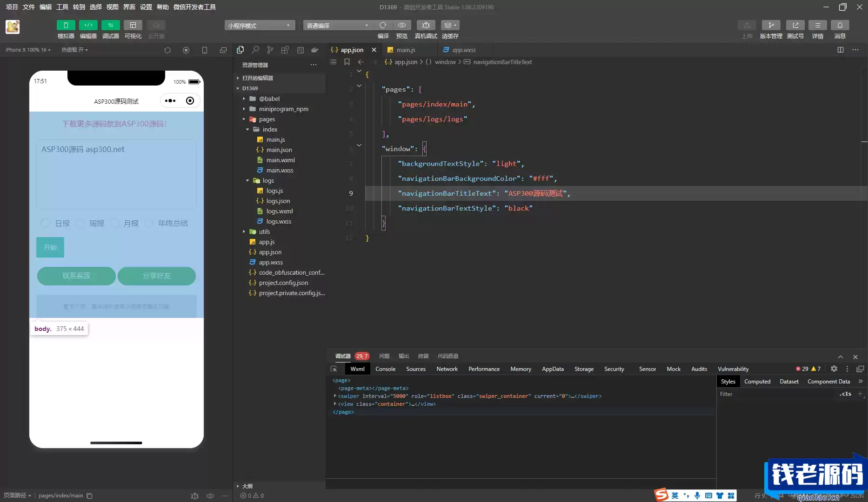Click the 联系客服 button
The image size is (868, 502).
tap(76, 276)
